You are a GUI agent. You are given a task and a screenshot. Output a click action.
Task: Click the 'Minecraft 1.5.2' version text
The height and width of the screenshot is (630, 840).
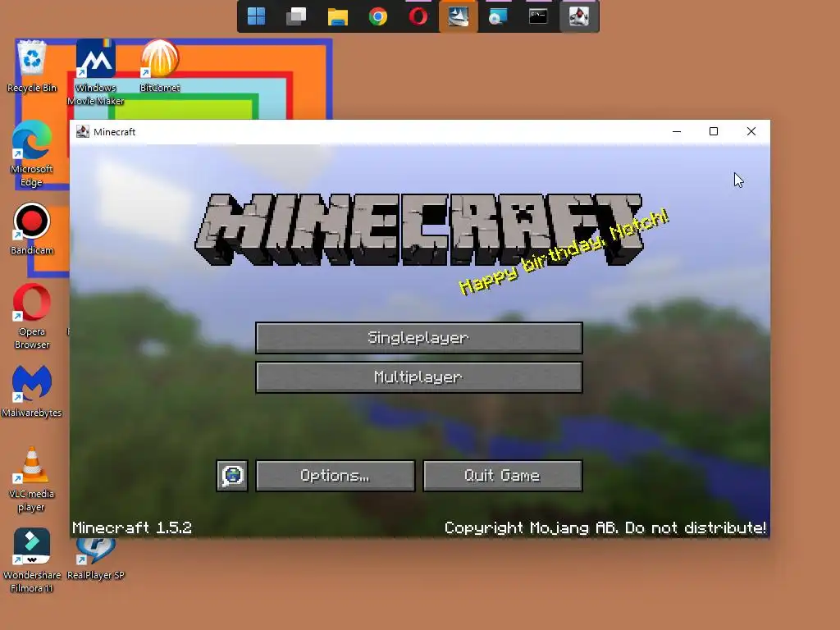point(132,528)
